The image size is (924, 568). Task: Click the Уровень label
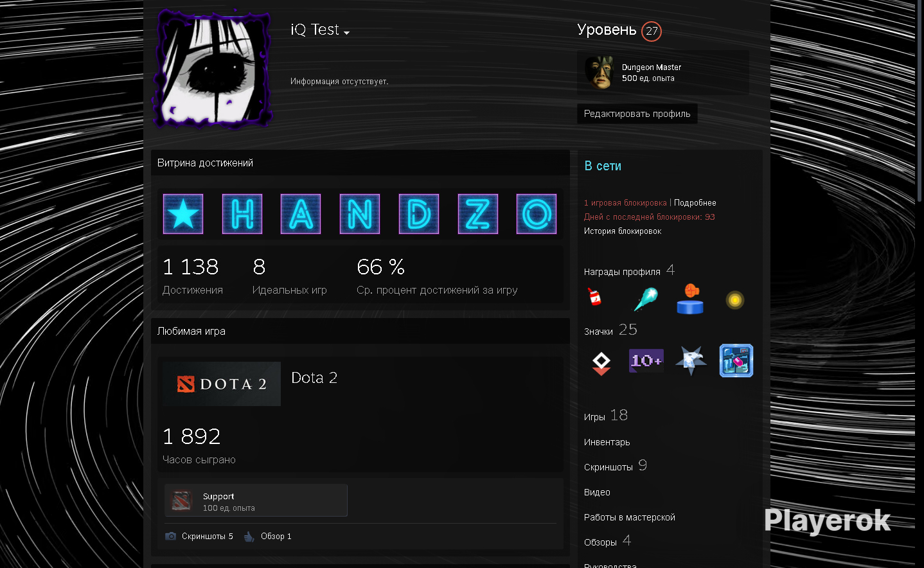pos(607,30)
